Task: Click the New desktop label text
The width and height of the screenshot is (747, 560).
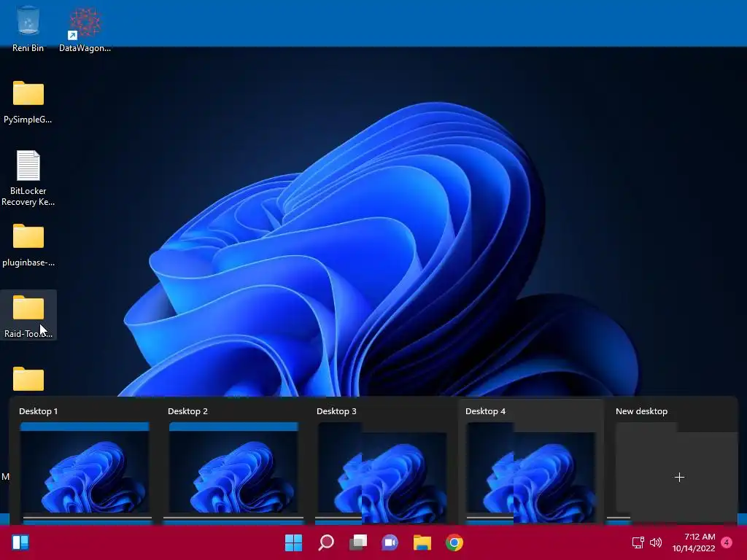Action: pos(641,411)
